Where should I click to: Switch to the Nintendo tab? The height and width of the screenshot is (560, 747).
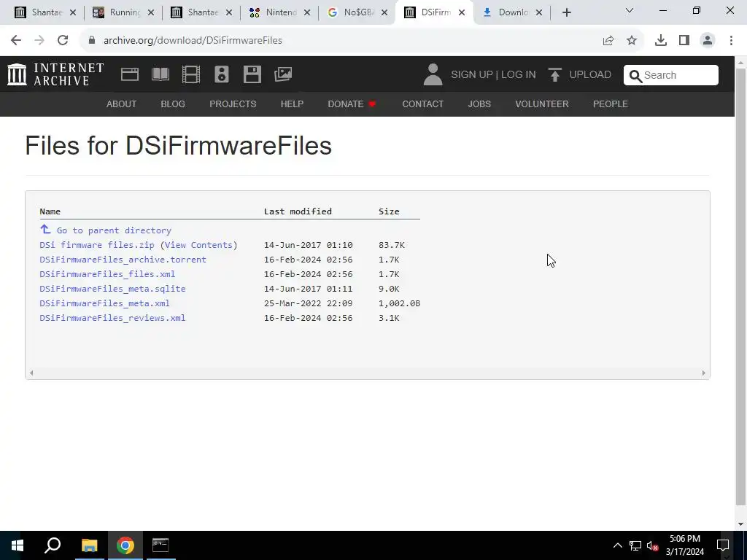click(279, 13)
